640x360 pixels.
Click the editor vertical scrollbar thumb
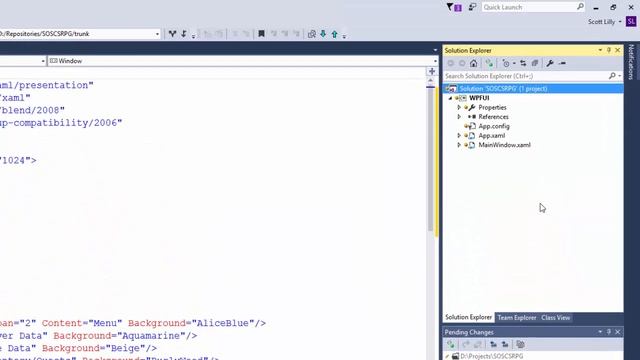point(430,160)
